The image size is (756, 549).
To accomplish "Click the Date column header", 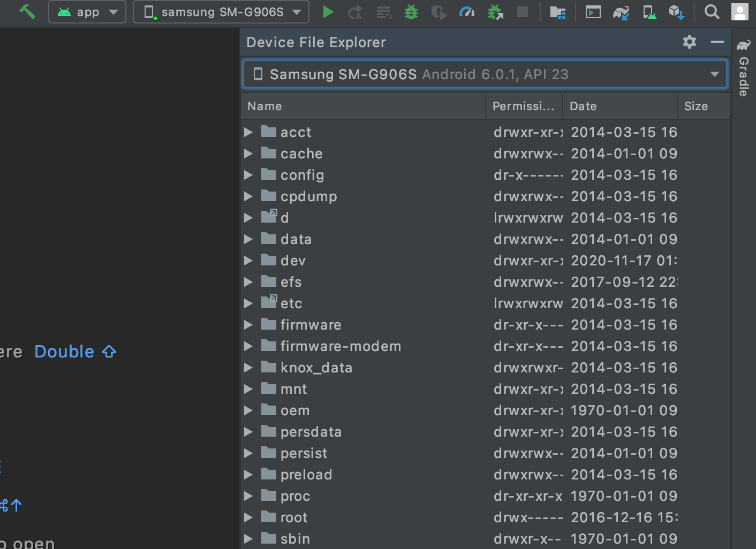I will pyautogui.click(x=619, y=106).
